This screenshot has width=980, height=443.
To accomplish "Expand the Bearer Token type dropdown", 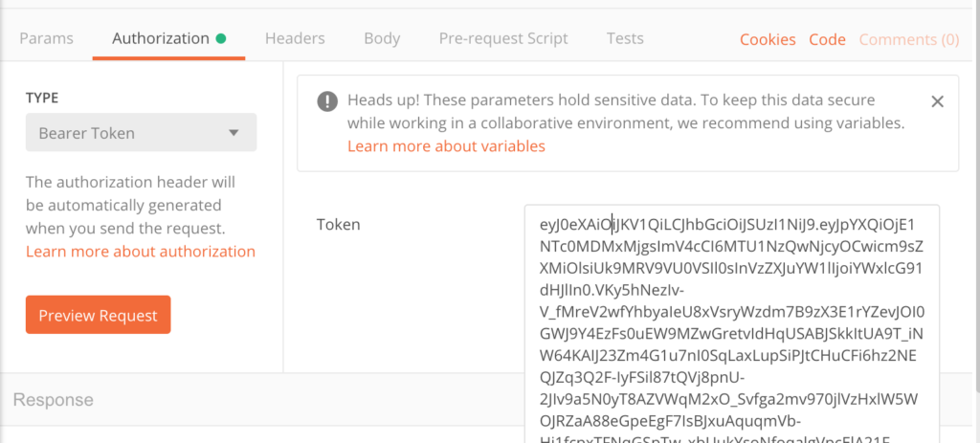I will click(x=141, y=133).
